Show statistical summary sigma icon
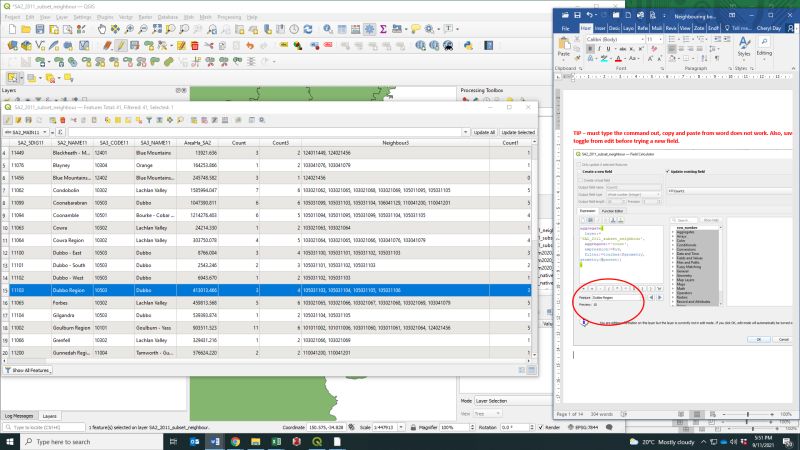The height and width of the screenshot is (450, 800). tap(383, 30)
